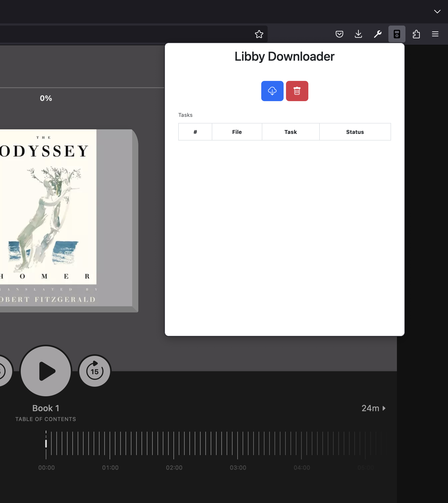Open the Table of Contents under Book 1

[x=45, y=419]
